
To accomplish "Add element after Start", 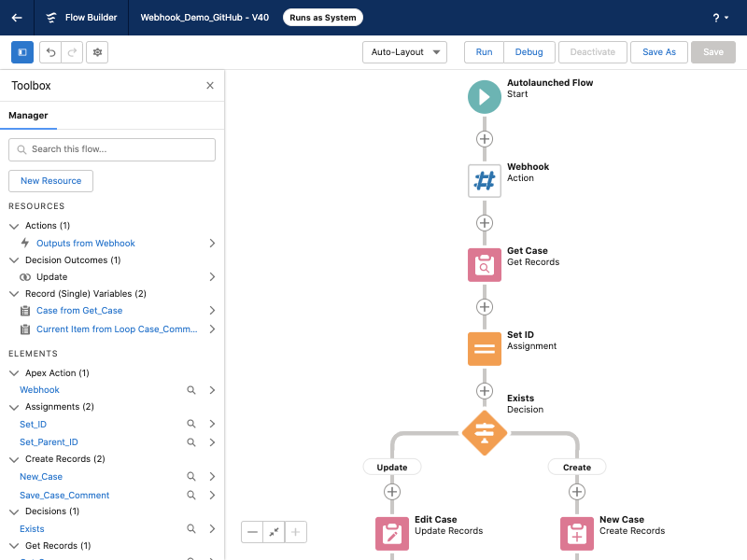I will pos(485,139).
